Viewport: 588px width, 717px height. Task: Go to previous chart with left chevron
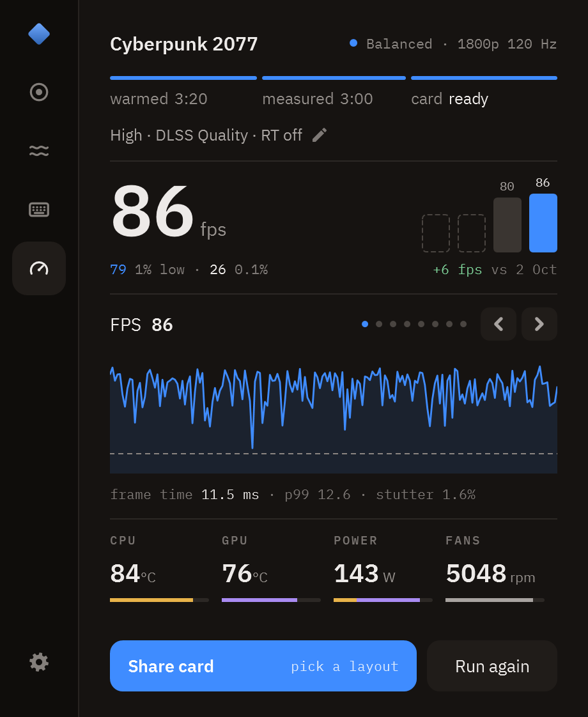(499, 324)
